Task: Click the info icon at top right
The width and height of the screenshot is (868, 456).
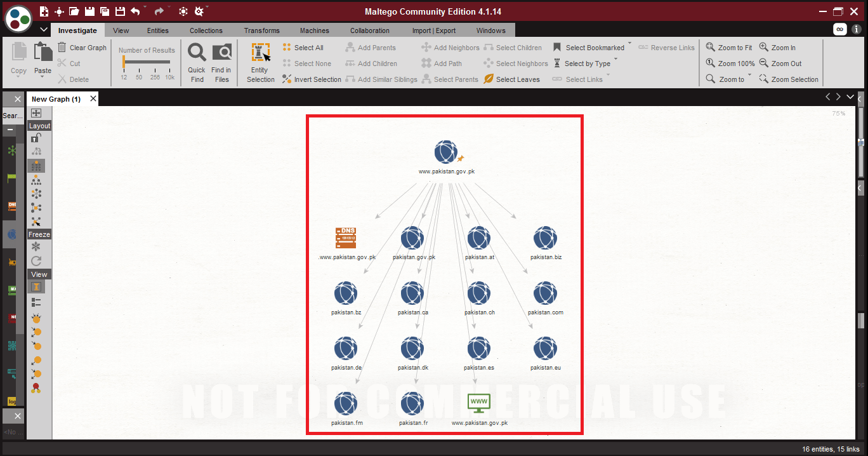Action: pos(857,29)
